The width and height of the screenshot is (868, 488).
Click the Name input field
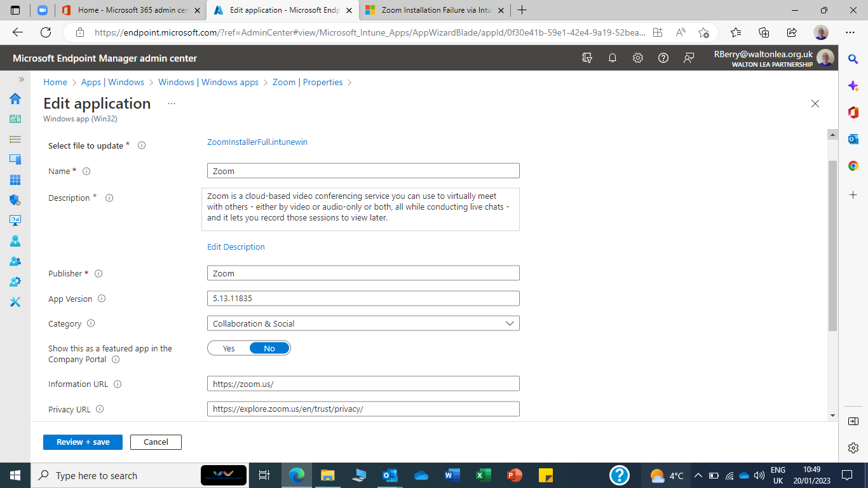coord(363,171)
